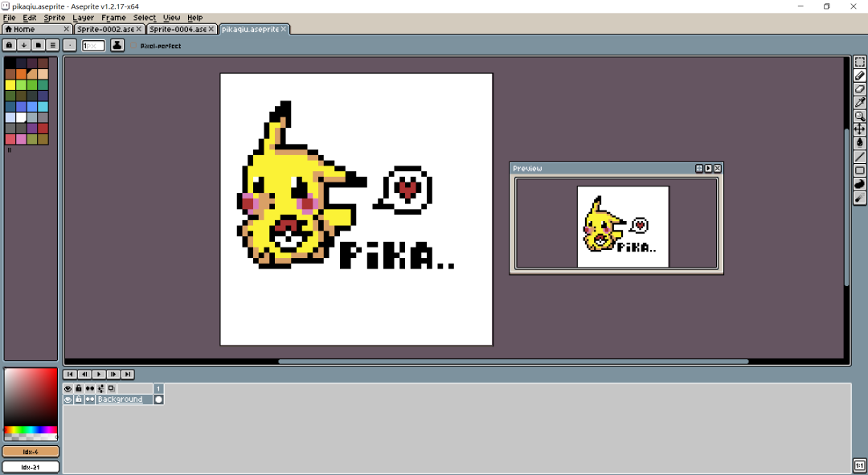
Task: Select the Move tool
Action: tap(860, 129)
